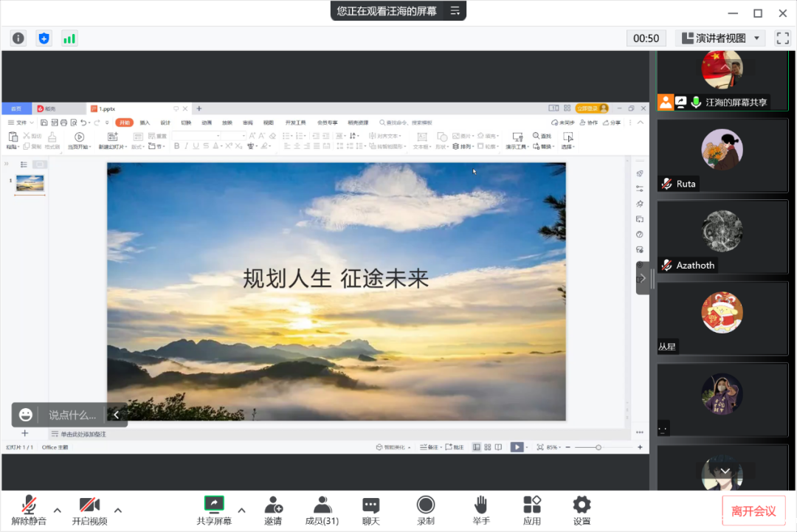797x532 pixels.
Task: Enter full screen mode icon
Action: pyautogui.click(x=782, y=38)
